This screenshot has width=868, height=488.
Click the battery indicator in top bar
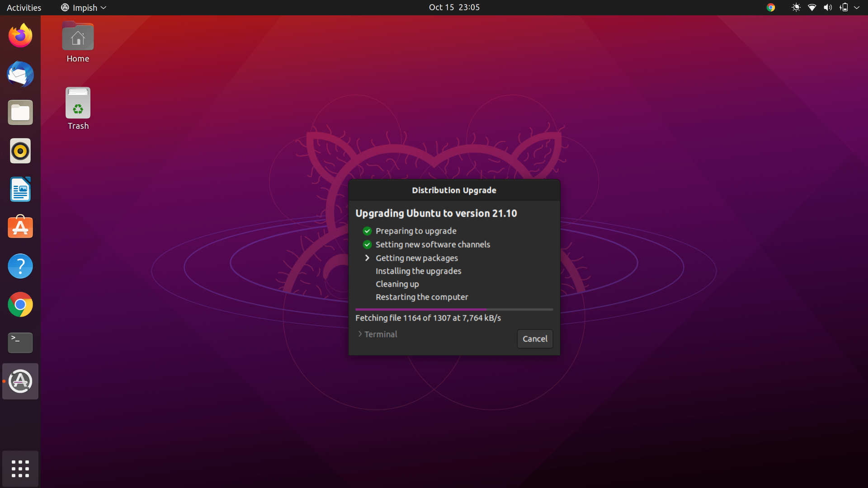pos(844,7)
